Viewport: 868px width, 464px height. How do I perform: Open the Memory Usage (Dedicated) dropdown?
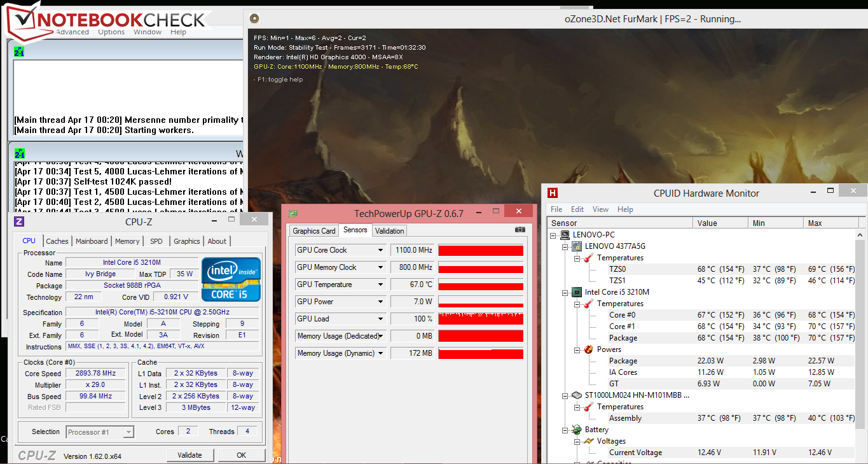[x=381, y=336]
